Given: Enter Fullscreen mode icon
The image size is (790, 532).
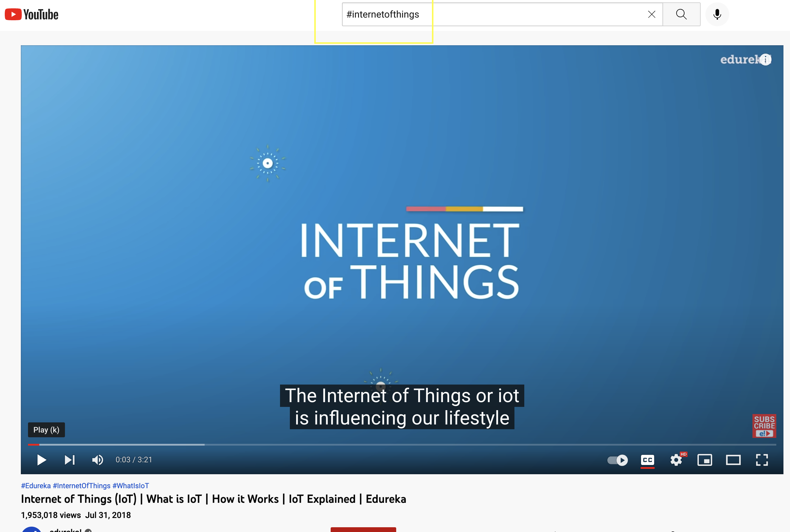Looking at the screenshot, I should [x=761, y=460].
